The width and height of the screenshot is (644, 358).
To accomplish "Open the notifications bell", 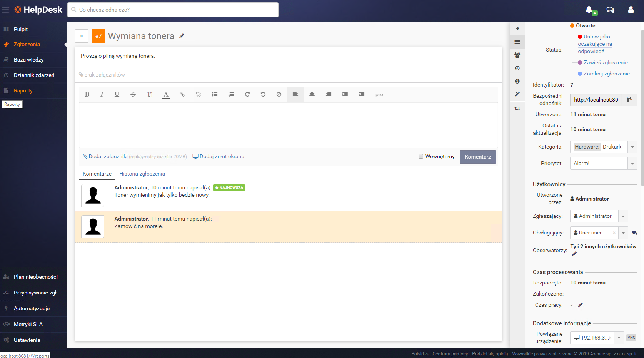I will 589,10.
